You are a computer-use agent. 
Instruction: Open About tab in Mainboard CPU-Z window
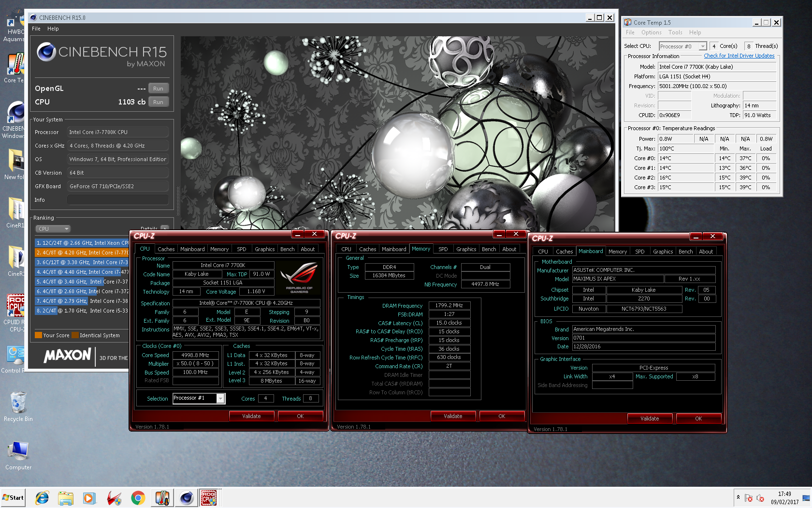(x=706, y=252)
